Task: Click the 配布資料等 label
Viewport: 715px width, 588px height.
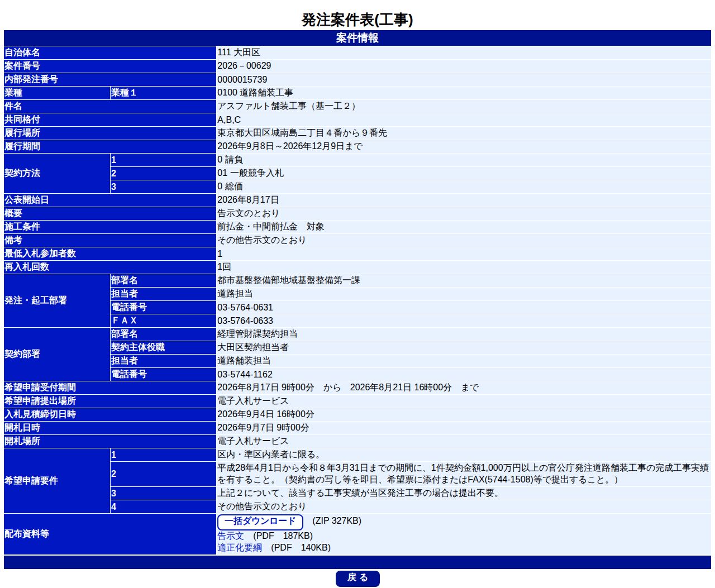Action: tap(27, 534)
